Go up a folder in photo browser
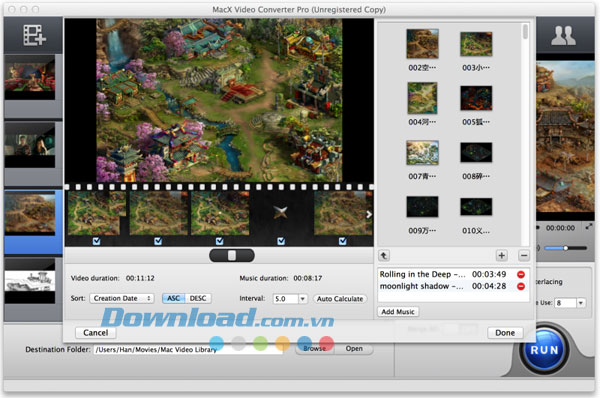Viewport: 600px width, 398px height. pyautogui.click(x=384, y=256)
